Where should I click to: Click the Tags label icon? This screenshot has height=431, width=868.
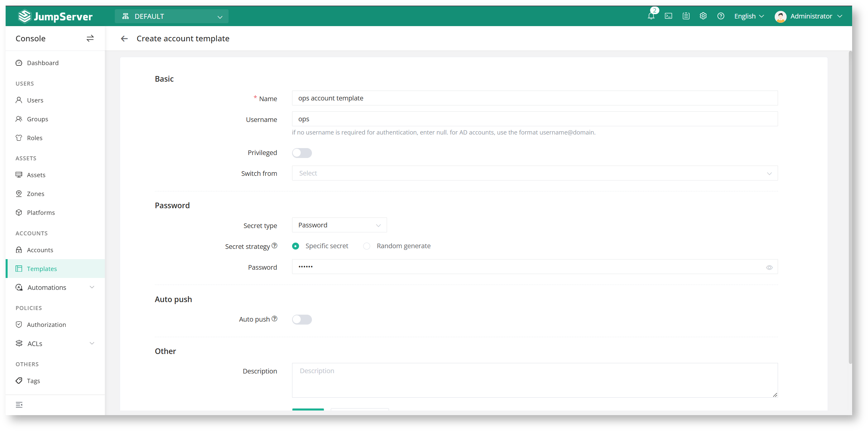point(19,381)
